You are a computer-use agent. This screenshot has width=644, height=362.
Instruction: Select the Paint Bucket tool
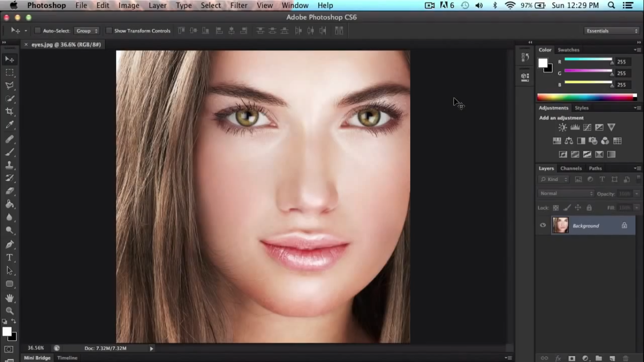click(9, 205)
